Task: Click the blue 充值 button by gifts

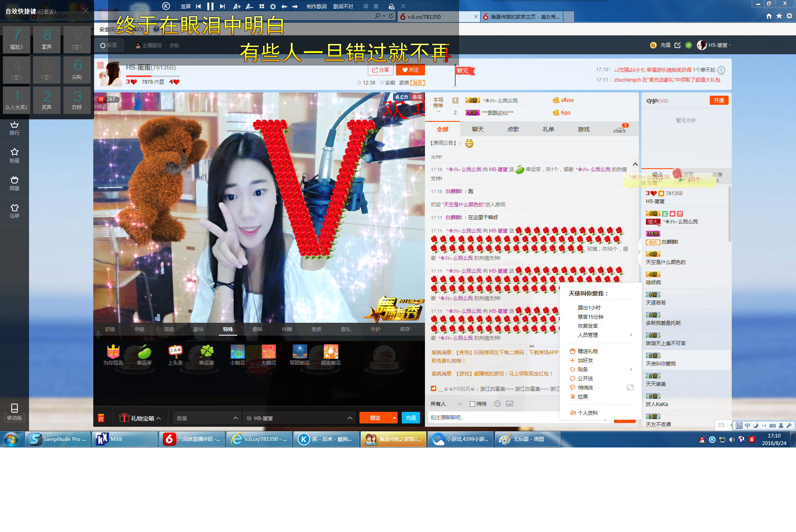Action: [410, 418]
